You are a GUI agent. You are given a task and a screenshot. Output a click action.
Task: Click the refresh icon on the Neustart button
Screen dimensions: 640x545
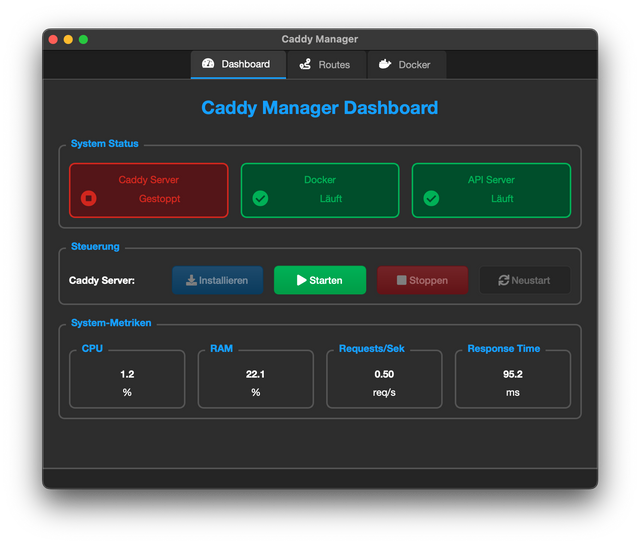504,280
